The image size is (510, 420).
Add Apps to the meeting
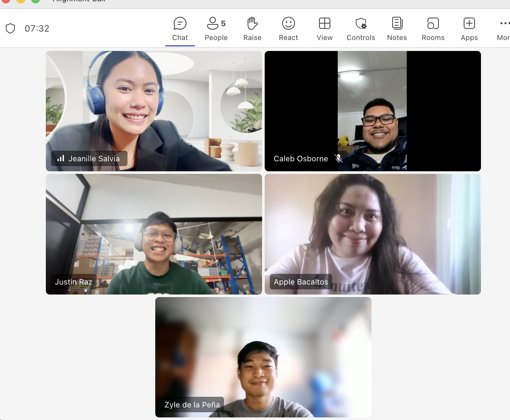click(469, 29)
